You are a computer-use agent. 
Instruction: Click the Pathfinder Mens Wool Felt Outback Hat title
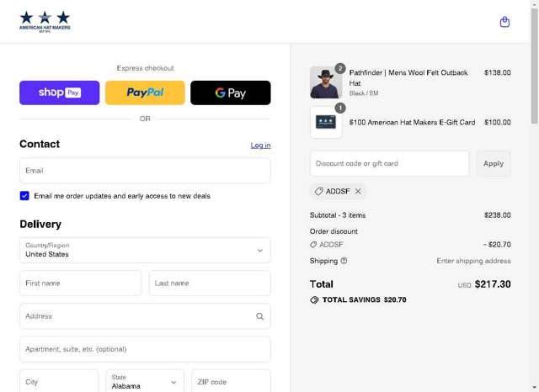tap(408, 77)
